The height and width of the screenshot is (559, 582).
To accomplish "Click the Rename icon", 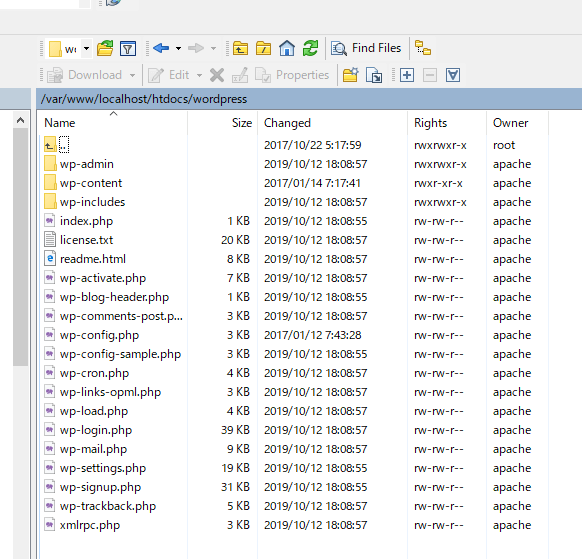I will click(240, 75).
